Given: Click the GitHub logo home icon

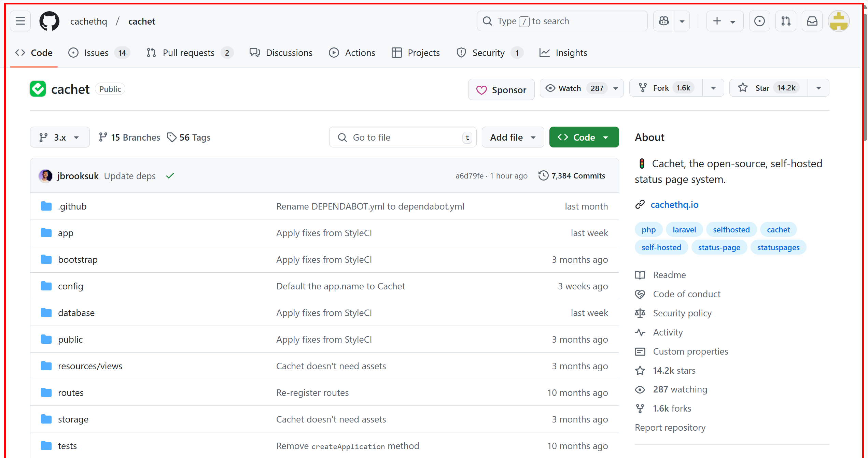Looking at the screenshot, I should coord(49,21).
